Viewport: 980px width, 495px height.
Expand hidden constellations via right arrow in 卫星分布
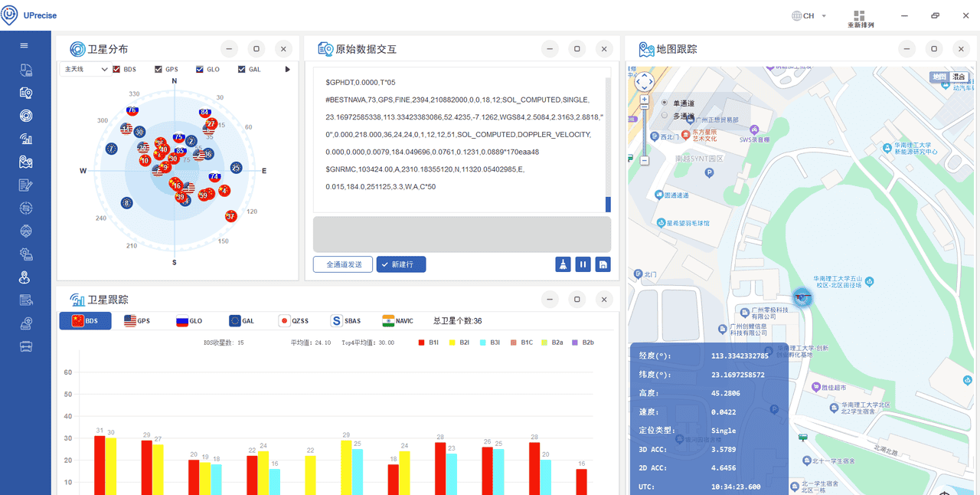(289, 69)
